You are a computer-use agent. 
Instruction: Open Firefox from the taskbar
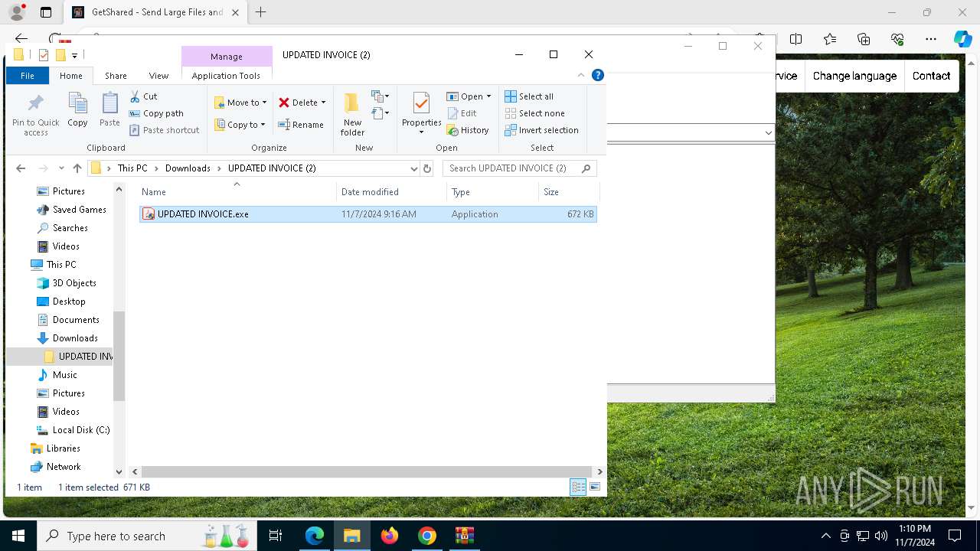pos(390,536)
